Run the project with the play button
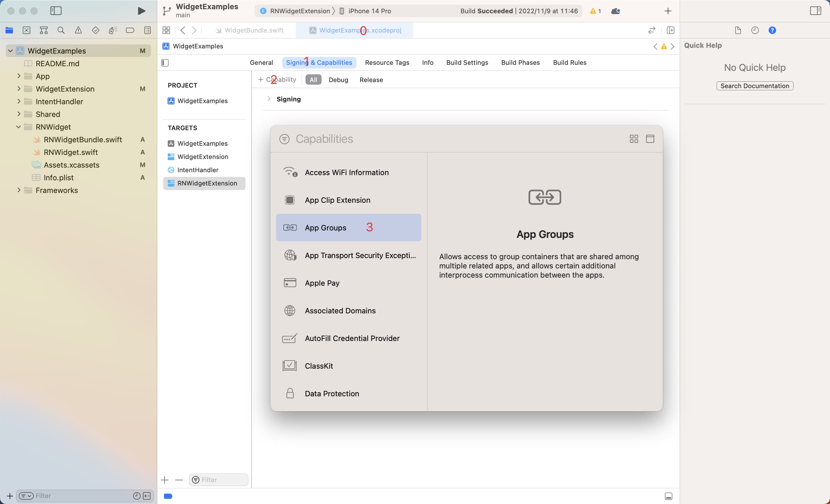The width and height of the screenshot is (830, 504). [142, 11]
